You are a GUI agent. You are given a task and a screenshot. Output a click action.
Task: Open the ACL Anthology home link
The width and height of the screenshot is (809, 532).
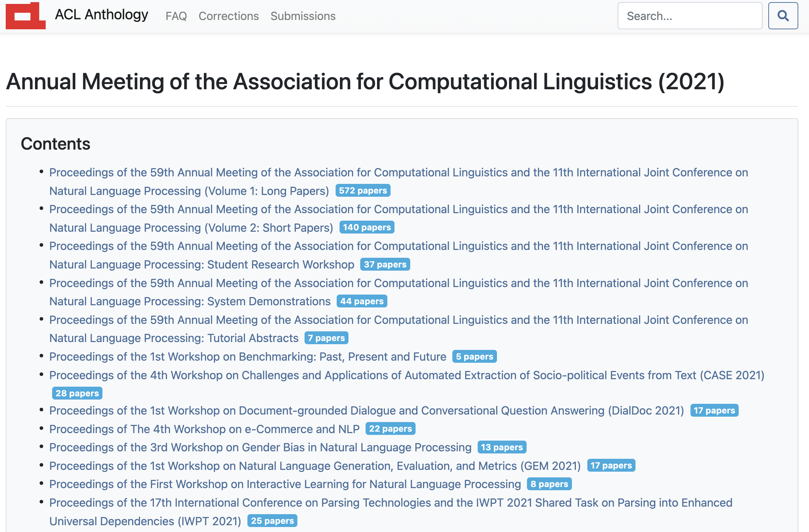[x=101, y=15]
